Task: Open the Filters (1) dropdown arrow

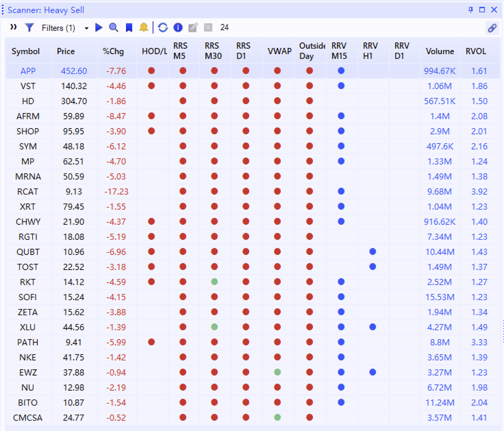Action: 87,28
